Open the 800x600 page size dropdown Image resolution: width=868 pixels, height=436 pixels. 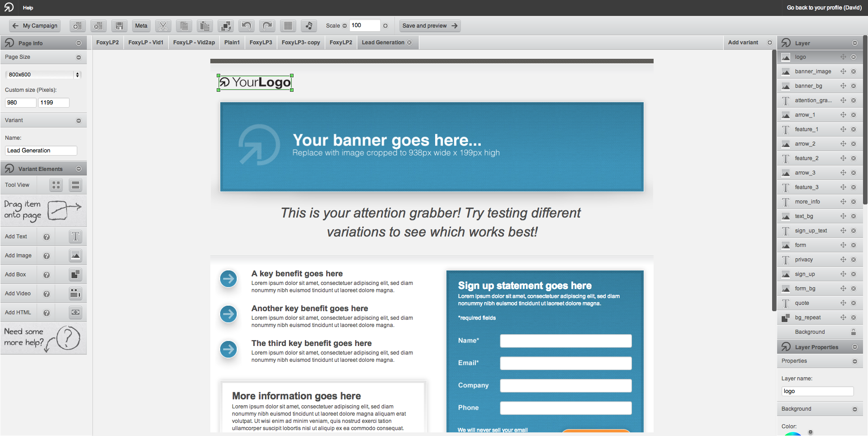point(44,75)
